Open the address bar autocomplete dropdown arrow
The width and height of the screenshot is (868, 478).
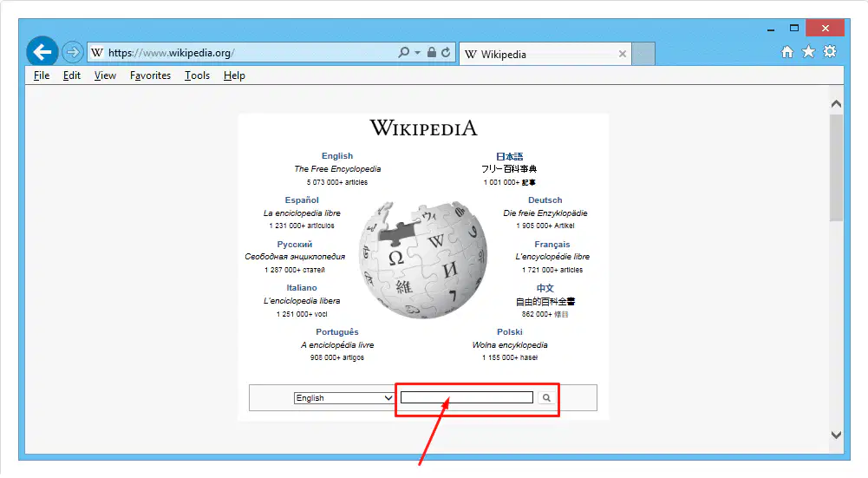[x=417, y=53]
